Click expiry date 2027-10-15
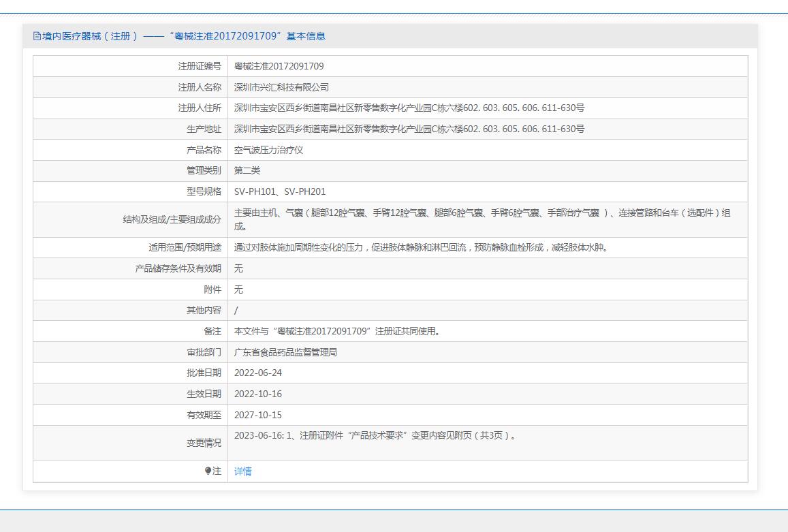This screenshot has height=532, width=788. pos(258,416)
